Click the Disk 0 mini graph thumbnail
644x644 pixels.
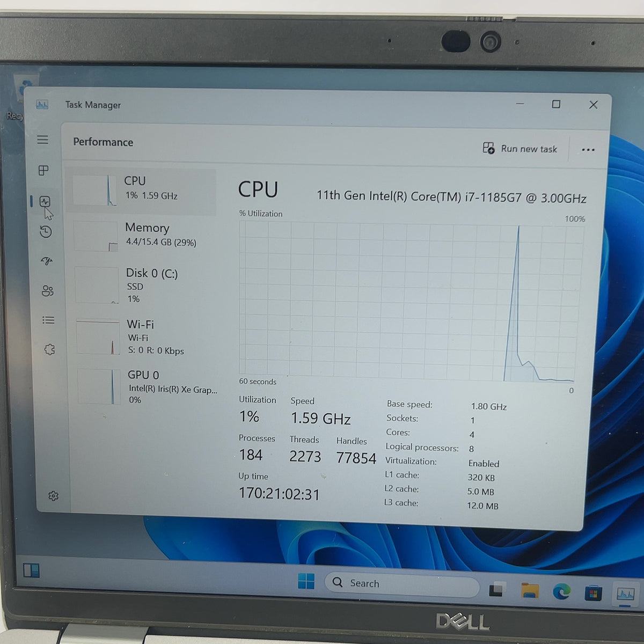click(97, 285)
